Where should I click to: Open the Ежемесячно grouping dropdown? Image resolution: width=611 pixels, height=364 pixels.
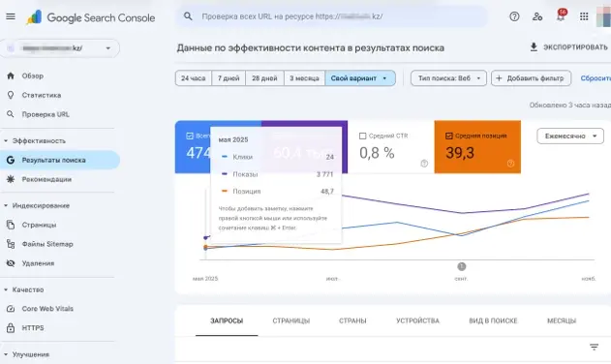570,136
